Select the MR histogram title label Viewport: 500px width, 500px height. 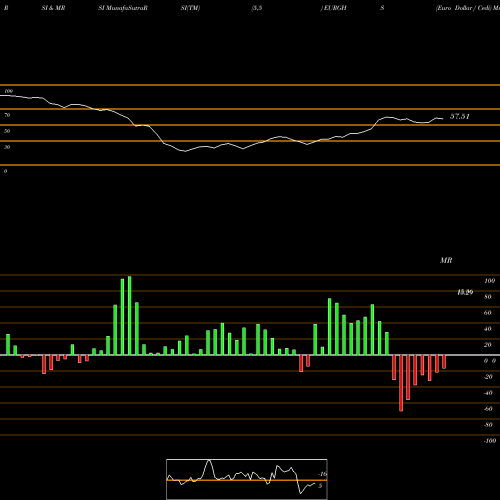446,260
